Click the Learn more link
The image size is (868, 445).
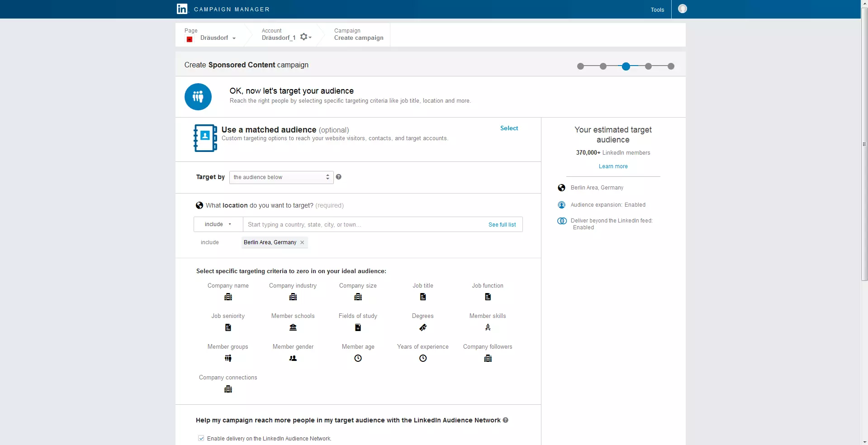613,166
